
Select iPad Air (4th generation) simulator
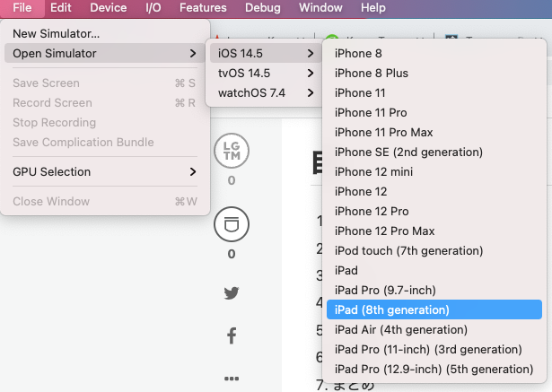(434, 329)
